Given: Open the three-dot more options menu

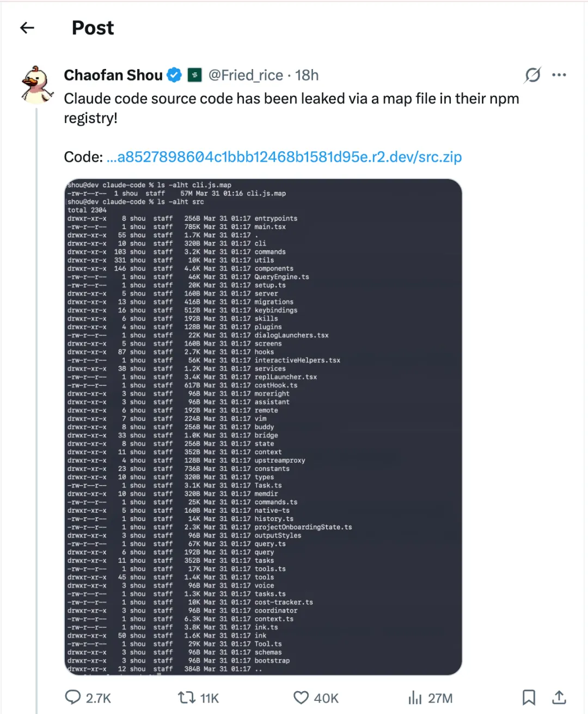Looking at the screenshot, I should (559, 75).
